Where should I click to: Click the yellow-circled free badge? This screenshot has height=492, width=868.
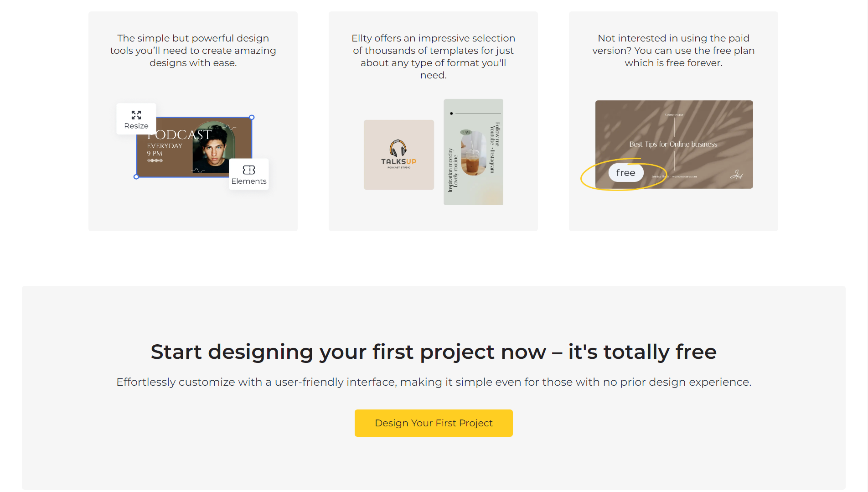point(626,173)
